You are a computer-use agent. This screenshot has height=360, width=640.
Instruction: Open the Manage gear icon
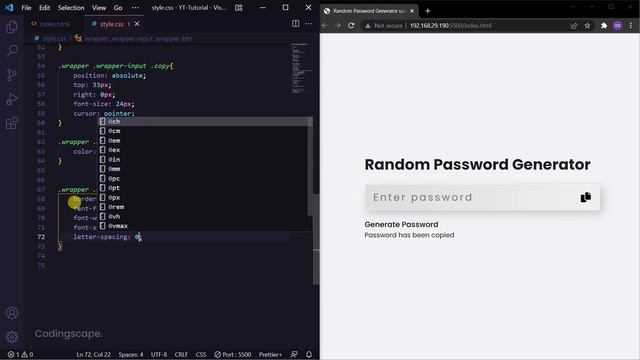(x=12, y=337)
